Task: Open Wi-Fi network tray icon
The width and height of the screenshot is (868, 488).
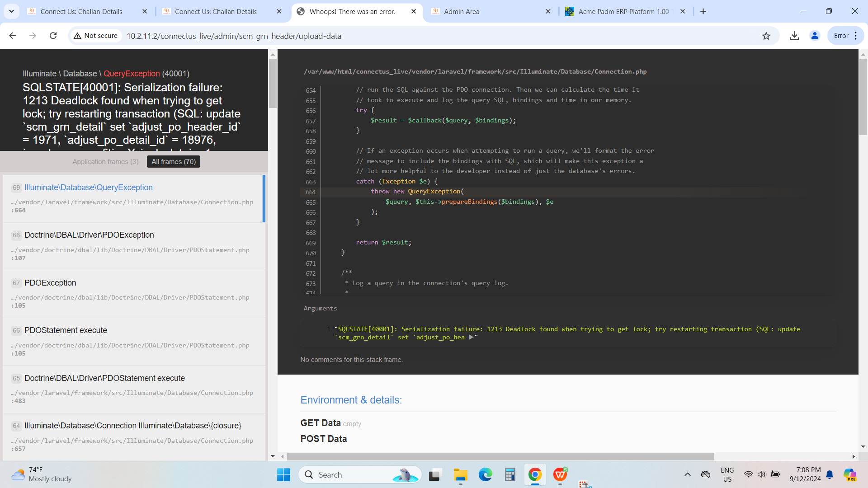Action: pos(748,474)
